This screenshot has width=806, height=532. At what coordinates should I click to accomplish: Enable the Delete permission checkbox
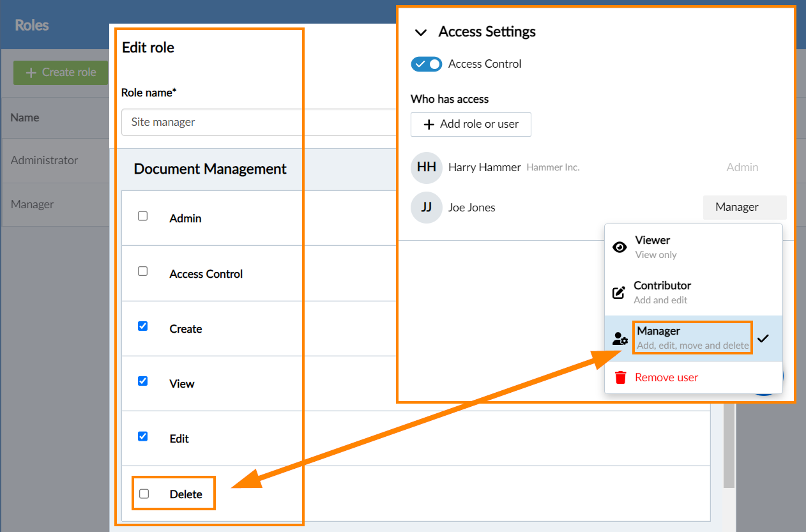144,494
